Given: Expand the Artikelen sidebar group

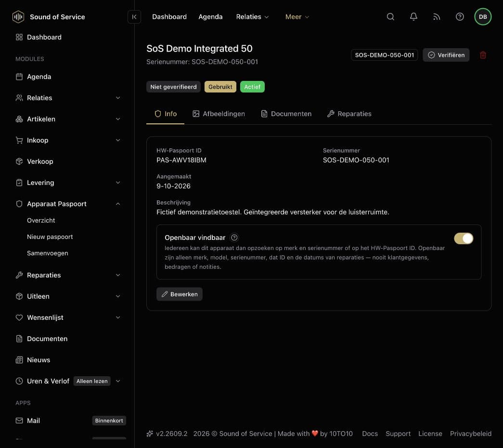Looking at the screenshot, I should point(68,119).
